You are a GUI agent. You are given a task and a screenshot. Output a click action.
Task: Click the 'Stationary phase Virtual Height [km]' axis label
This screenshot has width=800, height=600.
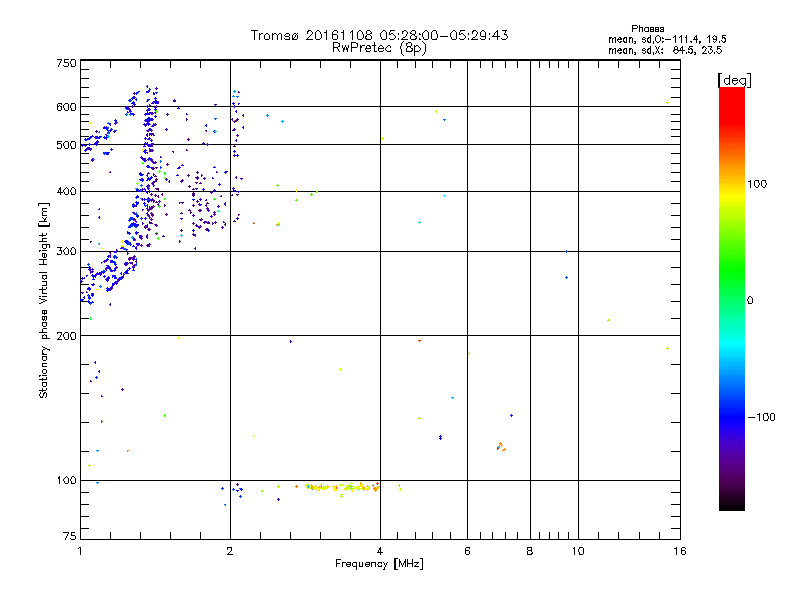click(x=44, y=300)
